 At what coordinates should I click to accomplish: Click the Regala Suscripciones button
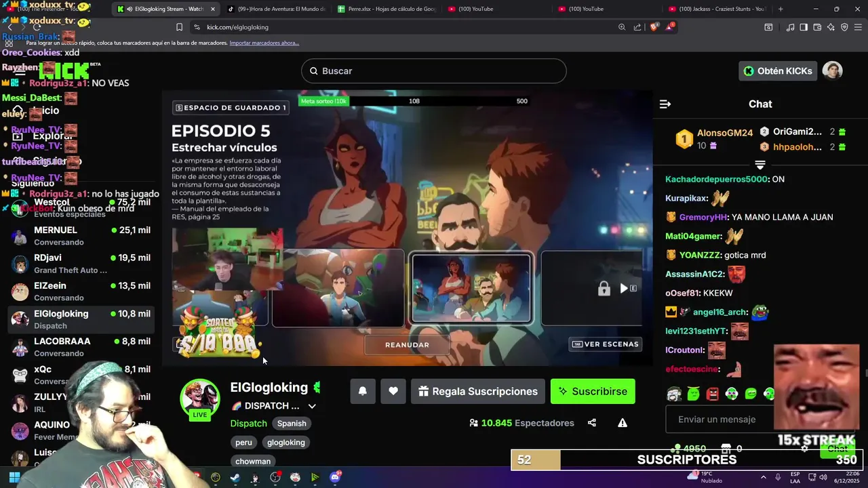tap(478, 391)
